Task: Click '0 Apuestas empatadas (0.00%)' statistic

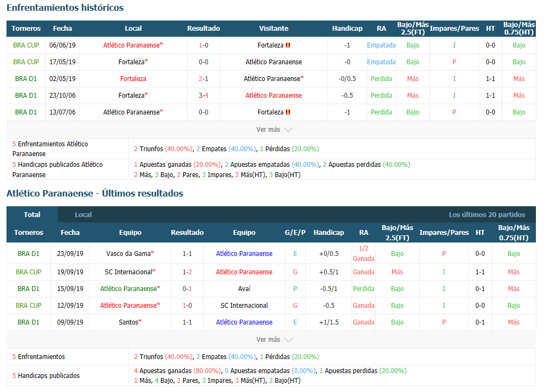Action: pyautogui.click(x=270, y=370)
